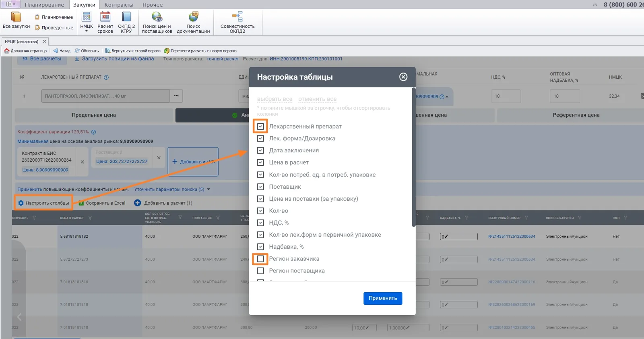Filter the Поставщик column
Screen dimensions: 644x339
click(218, 218)
